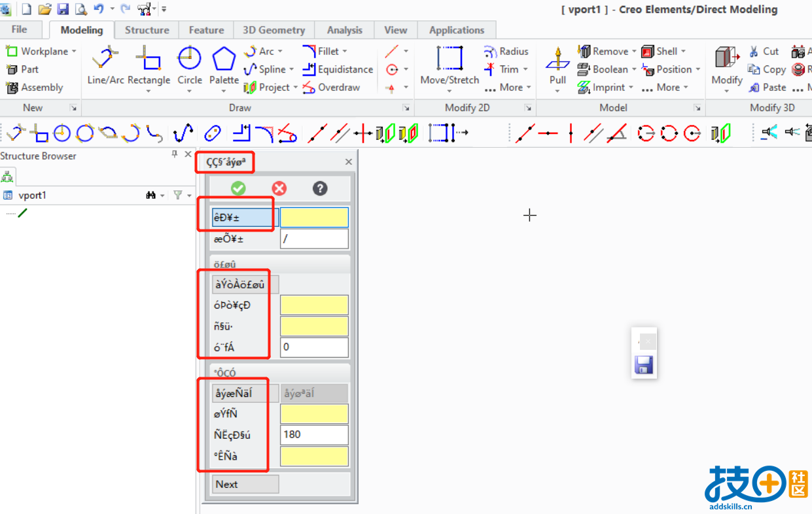Create a new Assembly

pyautogui.click(x=35, y=87)
